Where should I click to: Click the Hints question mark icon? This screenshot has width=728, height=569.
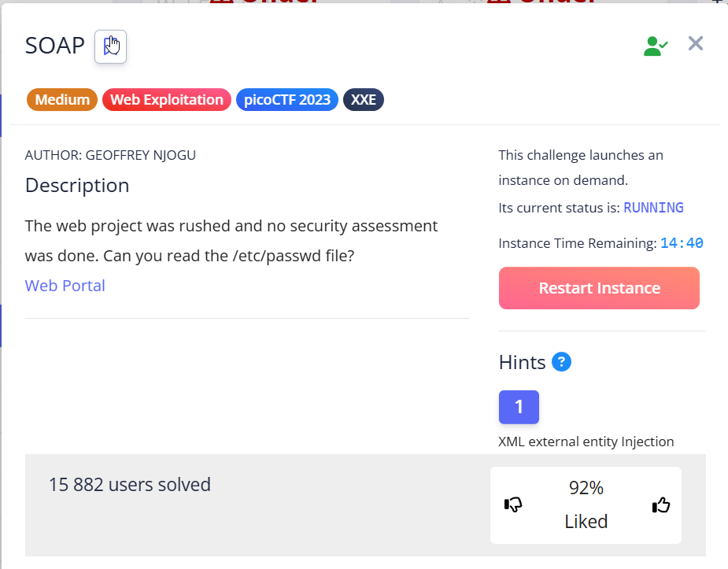tap(561, 362)
